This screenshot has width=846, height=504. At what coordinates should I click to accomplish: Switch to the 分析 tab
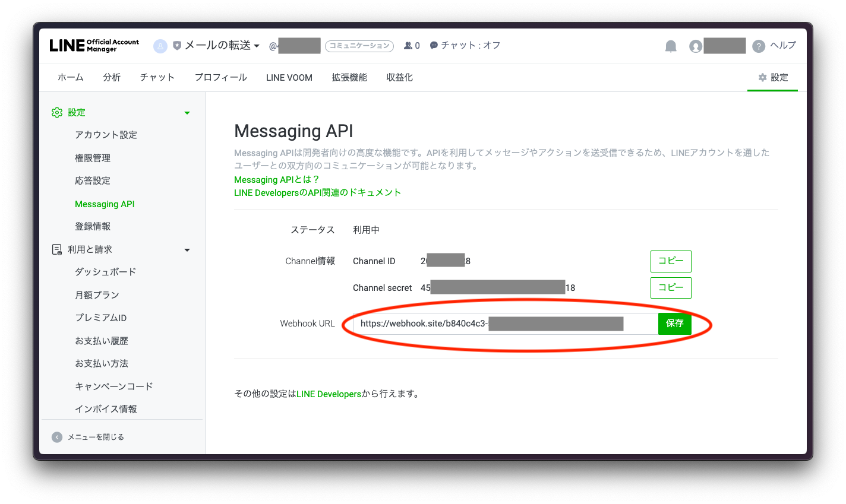tap(112, 77)
